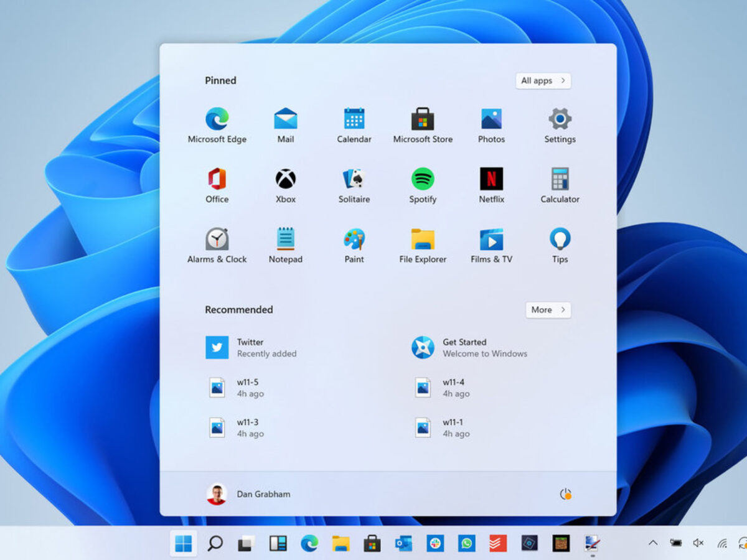Open WhatsApp from the taskbar
This screenshot has height=560, width=747.
click(466, 543)
